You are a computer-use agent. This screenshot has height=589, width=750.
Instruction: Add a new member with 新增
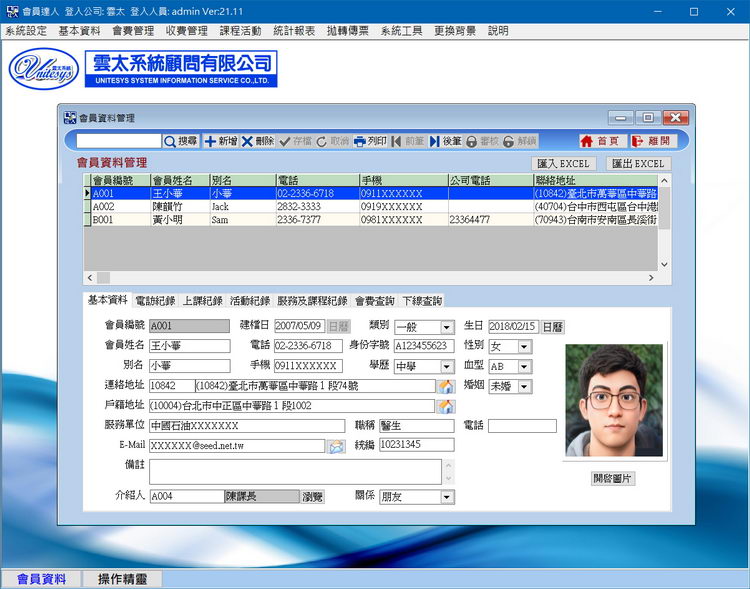[221, 142]
